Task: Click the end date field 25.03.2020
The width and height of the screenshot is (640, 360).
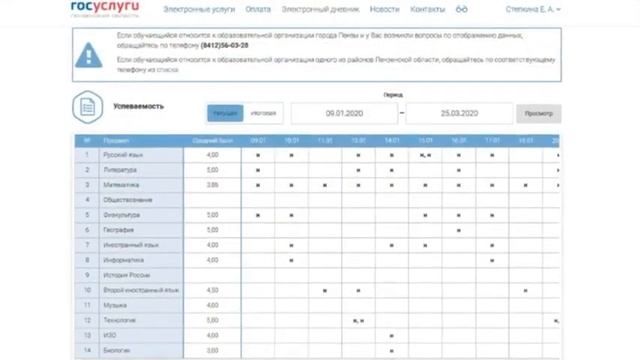Action: pos(459,113)
